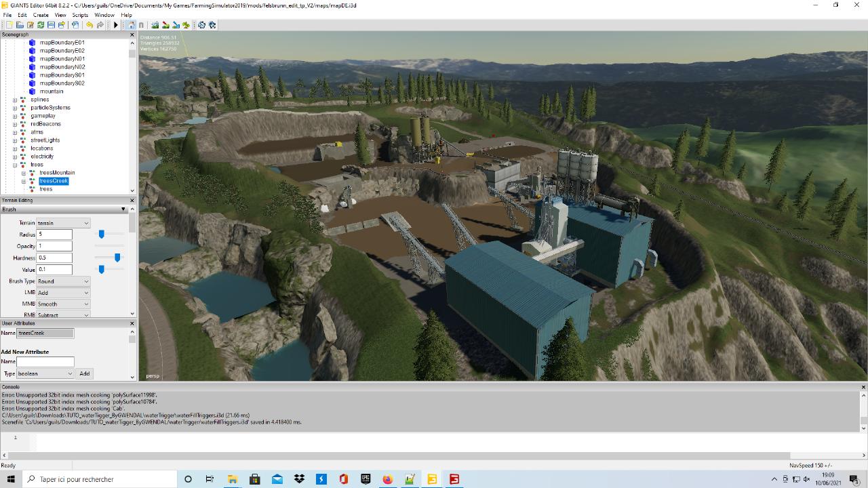The height and width of the screenshot is (488, 868).
Task: Open the Scripts menu
Action: pyautogui.click(x=80, y=15)
